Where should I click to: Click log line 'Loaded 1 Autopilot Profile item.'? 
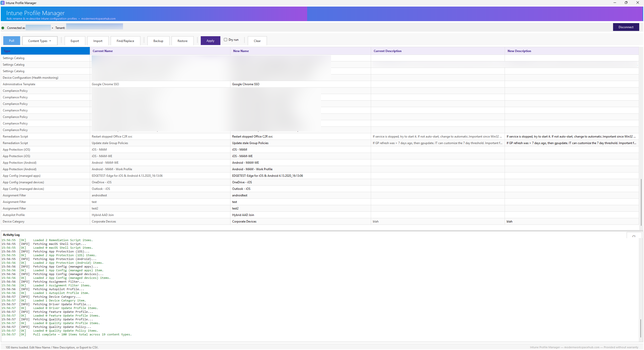pos(46,293)
